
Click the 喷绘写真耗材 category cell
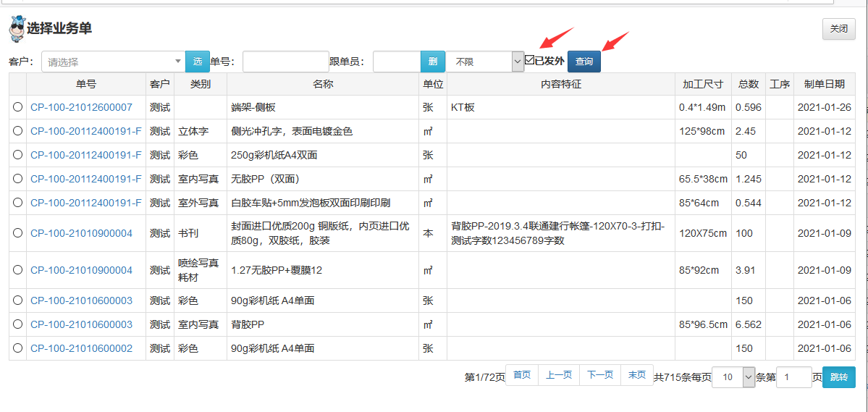[x=201, y=270]
